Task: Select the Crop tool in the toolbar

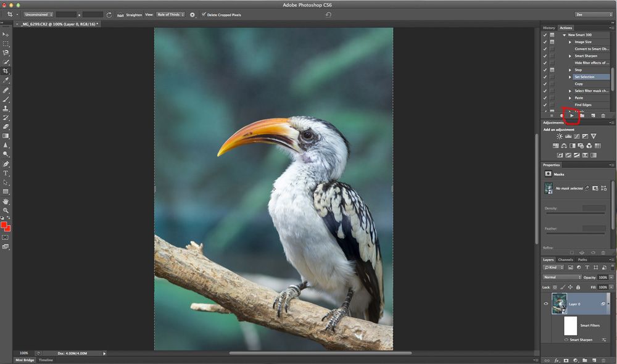Action: (6, 71)
